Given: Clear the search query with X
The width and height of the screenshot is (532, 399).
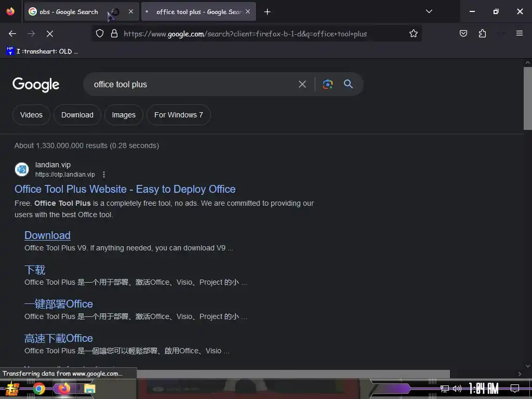Looking at the screenshot, I should pos(302,84).
